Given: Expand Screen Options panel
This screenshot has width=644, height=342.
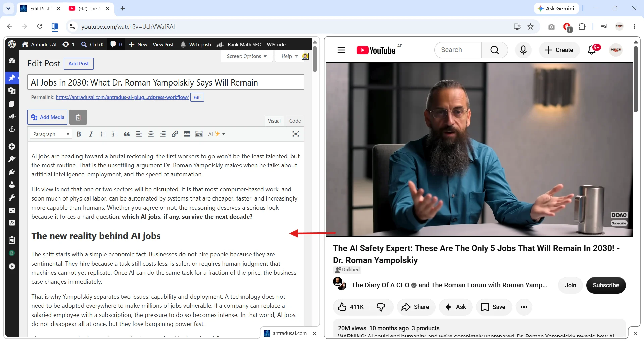Looking at the screenshot, I should click(x=247, y=56).
